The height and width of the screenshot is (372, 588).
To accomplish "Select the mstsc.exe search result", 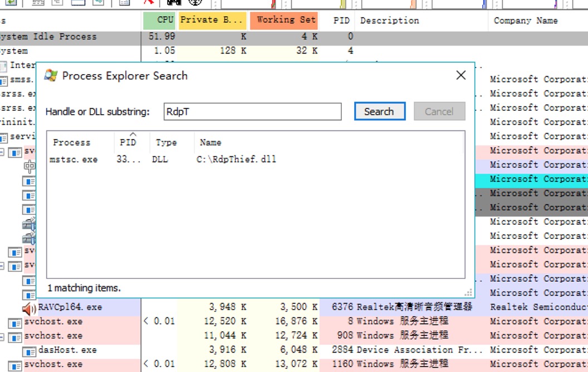I will point(73,159).
